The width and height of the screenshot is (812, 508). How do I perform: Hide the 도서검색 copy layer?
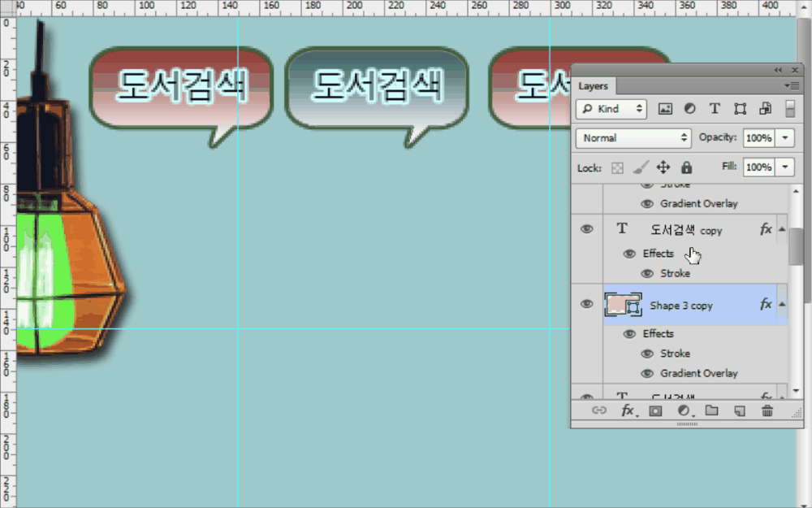click(x=587, y=228)
